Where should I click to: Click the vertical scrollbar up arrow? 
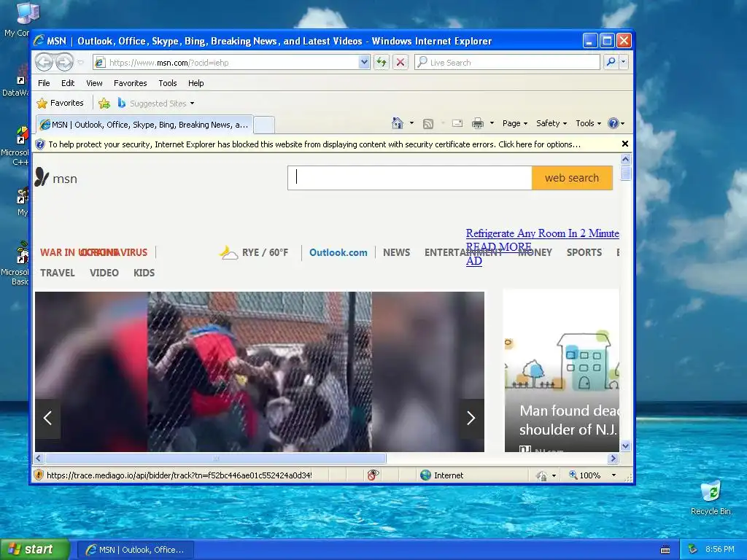(x=625, y=160)
